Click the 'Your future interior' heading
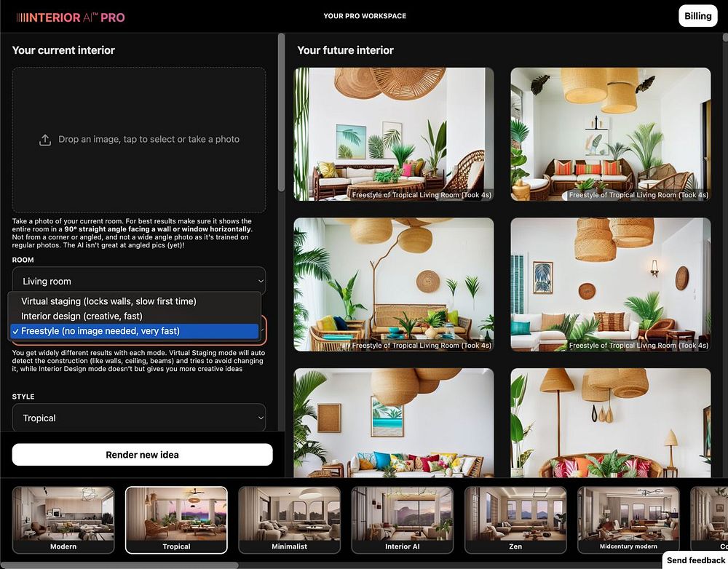 click(345, 50)
